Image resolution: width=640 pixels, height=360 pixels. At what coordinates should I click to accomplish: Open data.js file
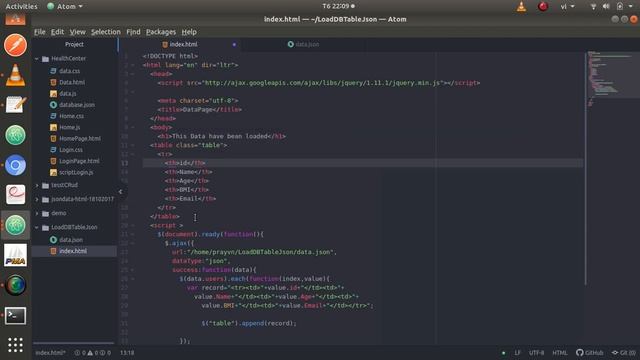click(x=67, y=93)
